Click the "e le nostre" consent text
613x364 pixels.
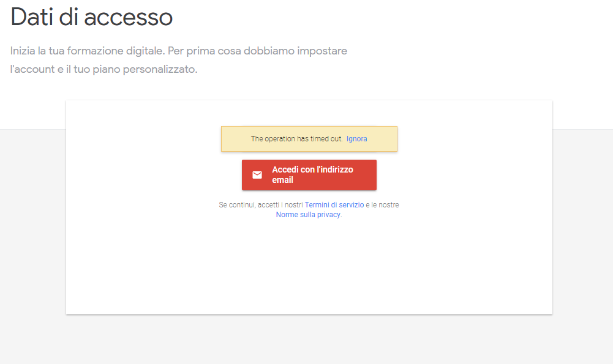tap(383, 205)
